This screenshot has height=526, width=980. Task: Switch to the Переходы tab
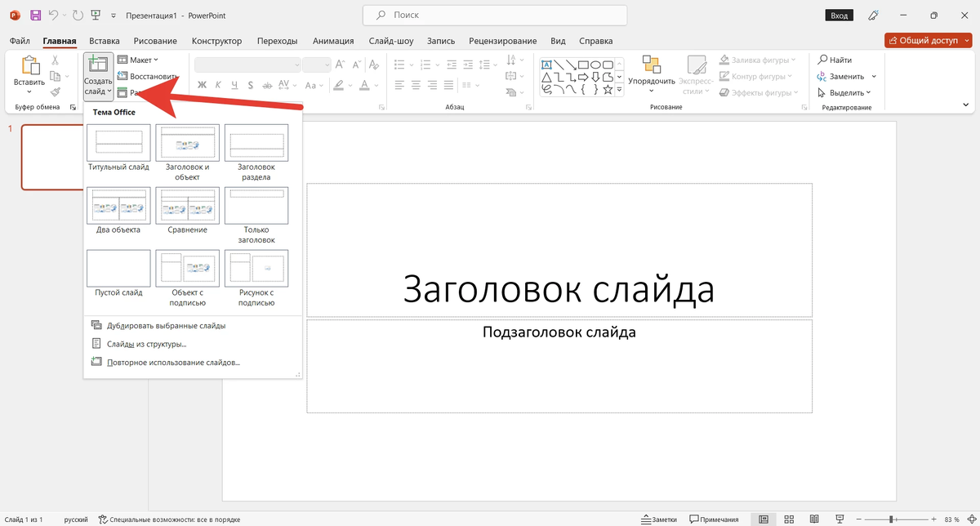[x=277, y=41]
